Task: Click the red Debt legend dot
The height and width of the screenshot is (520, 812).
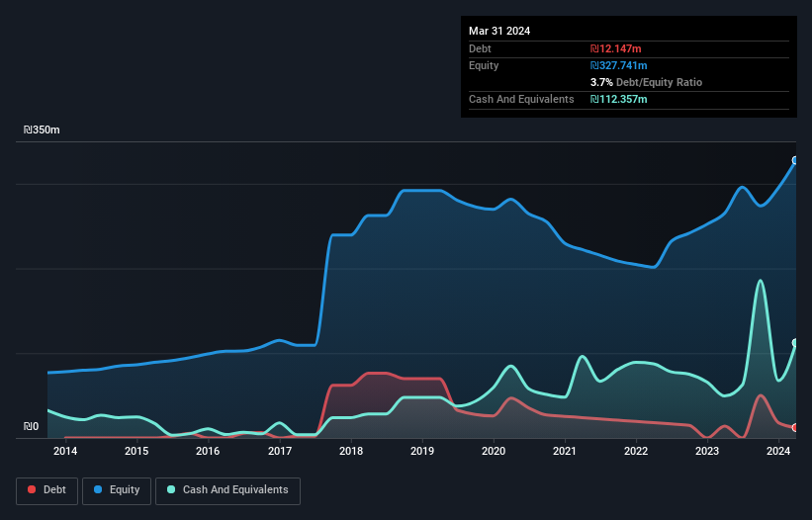Action: point(32,489)
